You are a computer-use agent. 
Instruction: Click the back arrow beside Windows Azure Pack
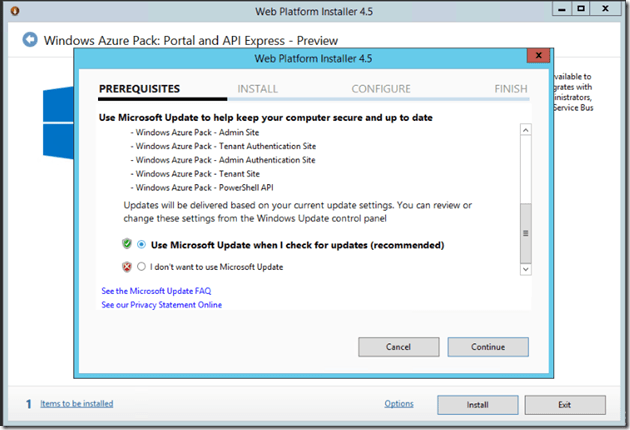30,41
